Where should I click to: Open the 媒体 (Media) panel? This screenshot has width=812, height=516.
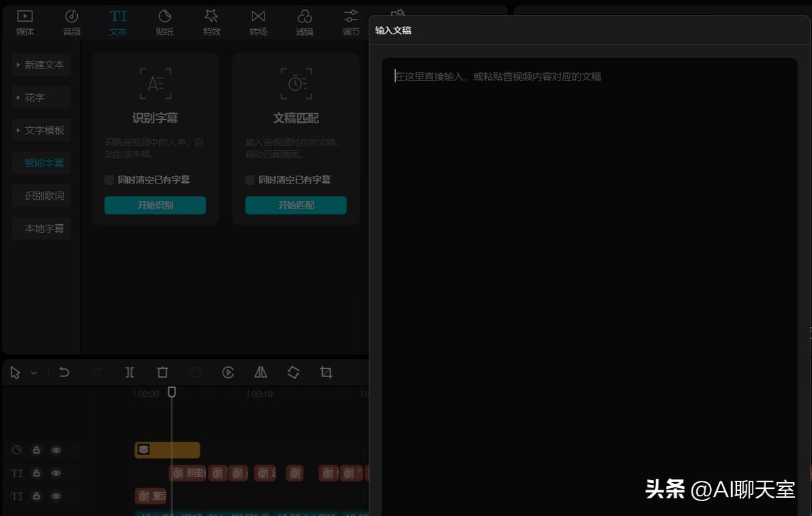click(24, 22)
